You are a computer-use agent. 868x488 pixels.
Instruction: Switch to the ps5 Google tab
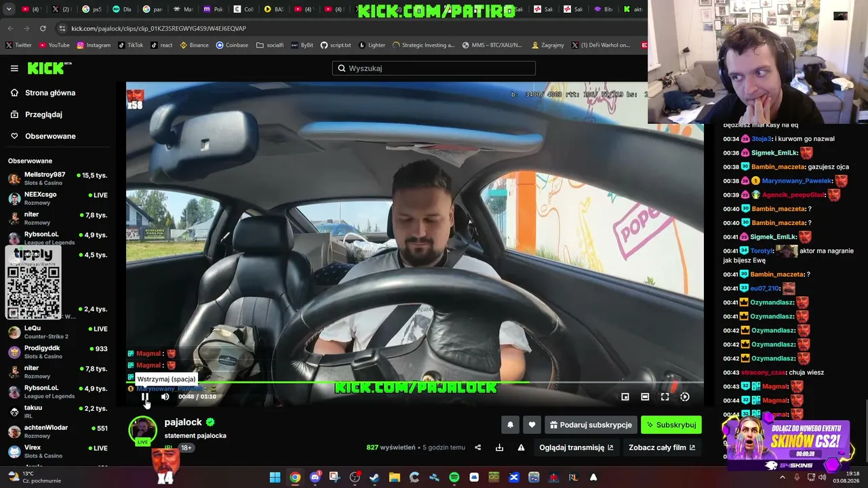(92, 9)
